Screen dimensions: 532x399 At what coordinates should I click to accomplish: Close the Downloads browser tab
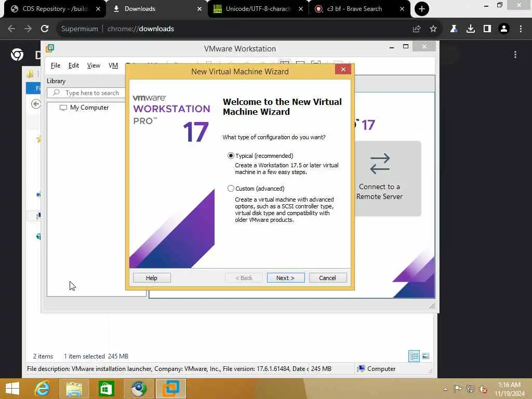coord(199,9)
